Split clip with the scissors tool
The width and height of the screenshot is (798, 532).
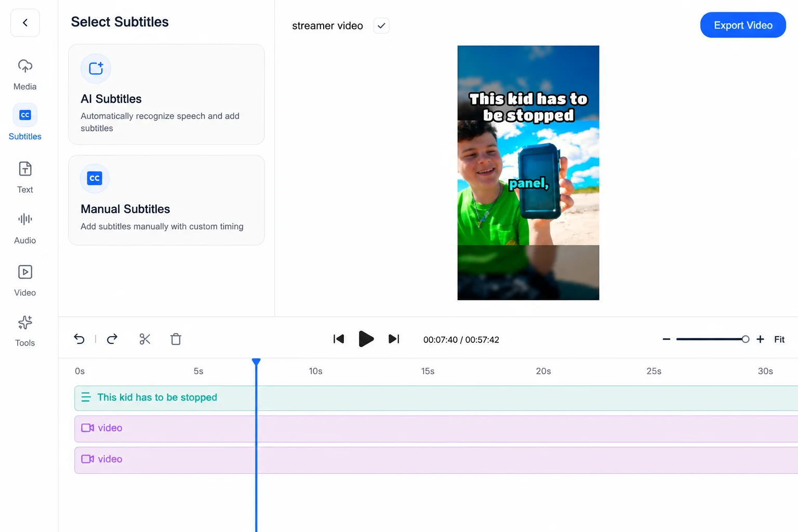145,339
